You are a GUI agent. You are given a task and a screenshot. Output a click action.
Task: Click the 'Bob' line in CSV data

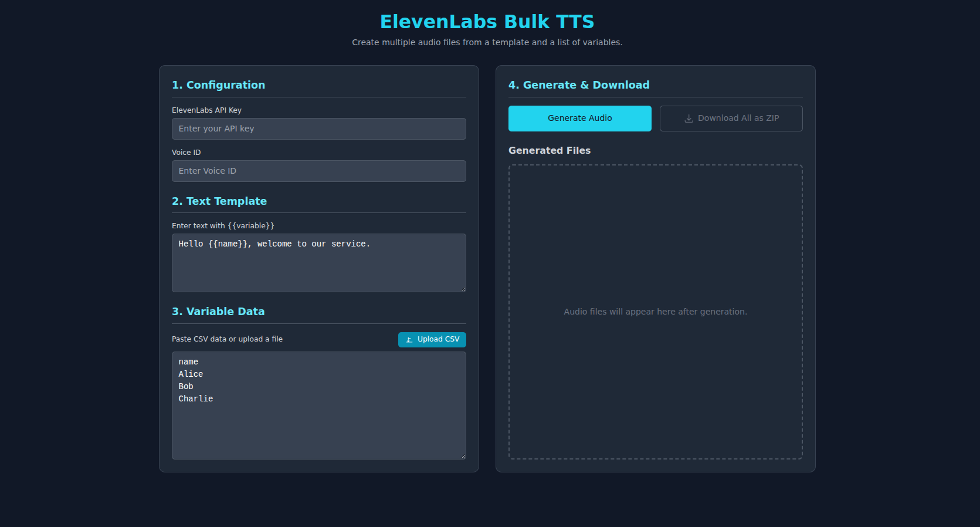(x=186, y=387)
